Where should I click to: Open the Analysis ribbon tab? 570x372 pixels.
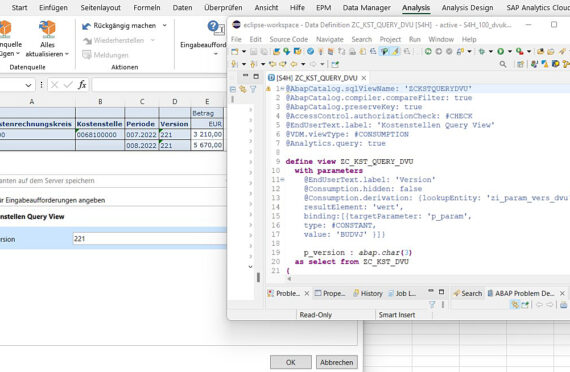pos(416,8)
